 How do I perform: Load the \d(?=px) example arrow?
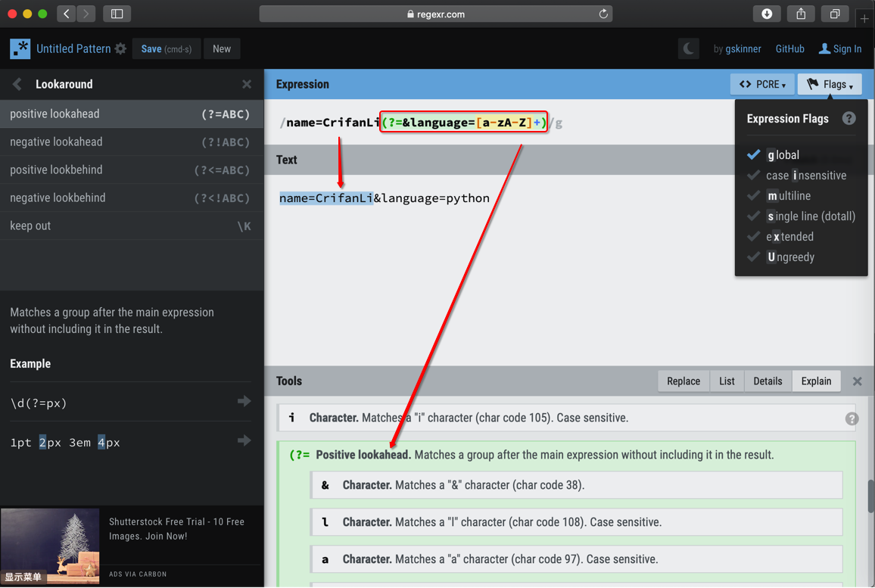(244, 402)
